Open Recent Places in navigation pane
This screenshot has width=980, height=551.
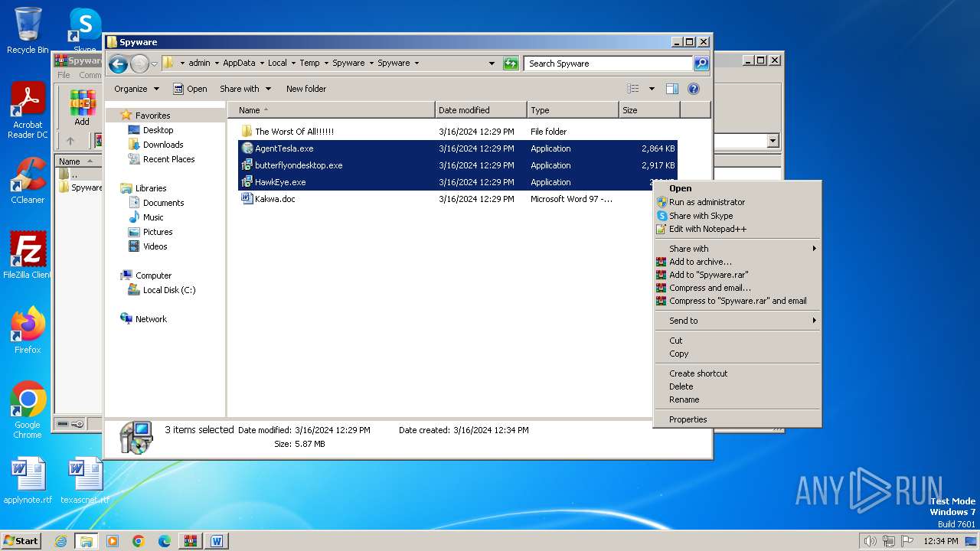[x=168, y=159]
